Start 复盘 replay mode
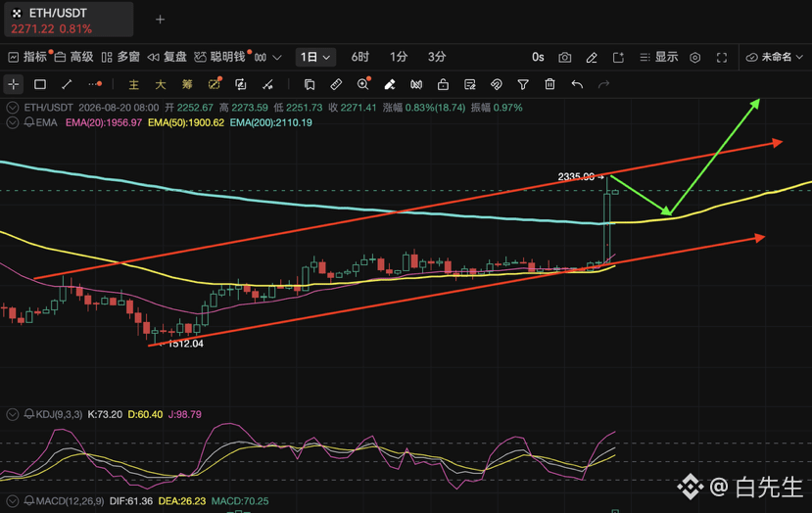The image size is (812, 513). [167, 57]
